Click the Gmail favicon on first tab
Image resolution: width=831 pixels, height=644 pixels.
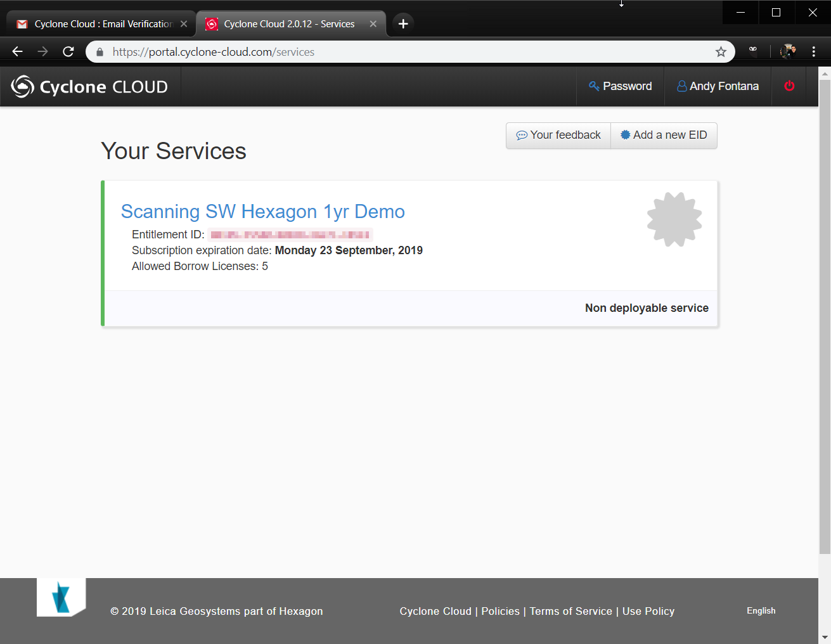click(x=22, y=24)
